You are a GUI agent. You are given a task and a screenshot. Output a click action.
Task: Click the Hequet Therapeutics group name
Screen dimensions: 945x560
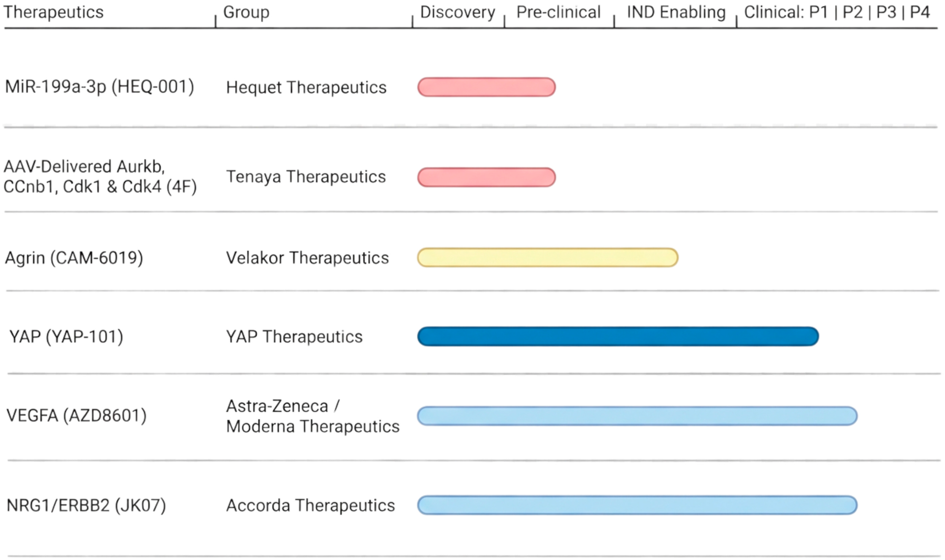click(x=306, y=87)
